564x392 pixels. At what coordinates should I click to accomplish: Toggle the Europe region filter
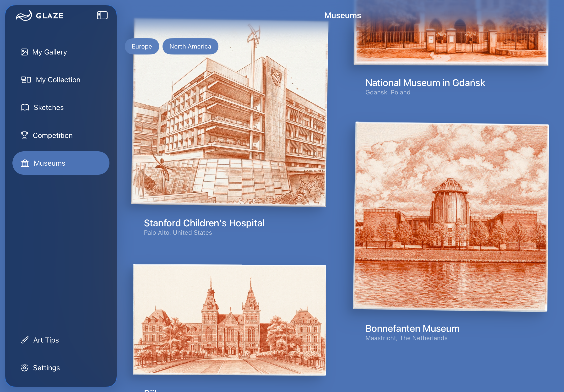142,46
